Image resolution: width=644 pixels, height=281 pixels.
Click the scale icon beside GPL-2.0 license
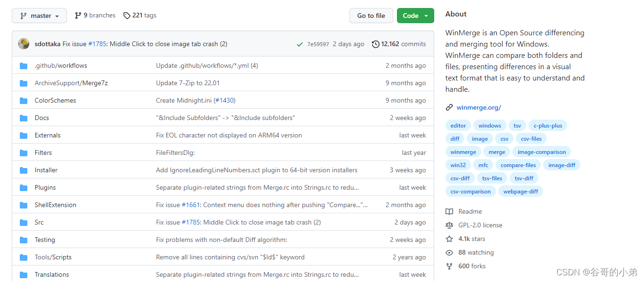[x=449, y=225]
